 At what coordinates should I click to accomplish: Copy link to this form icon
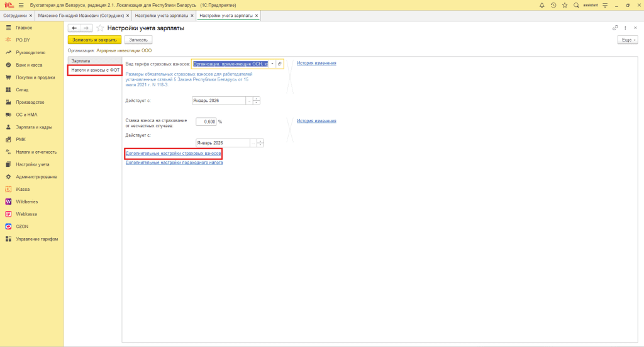[x=615, y=28]
